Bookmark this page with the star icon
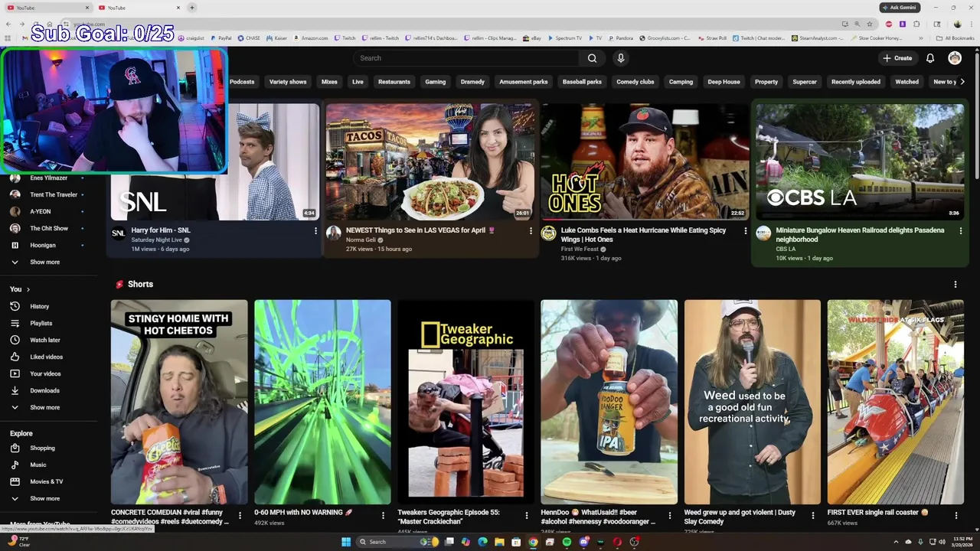Screen dimensions: 980x551 [x=870, y=24]
